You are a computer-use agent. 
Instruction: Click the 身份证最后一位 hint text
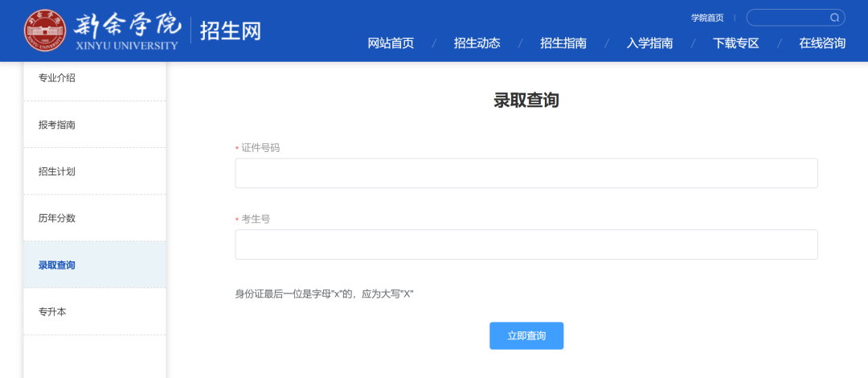[x=325, y=294]
